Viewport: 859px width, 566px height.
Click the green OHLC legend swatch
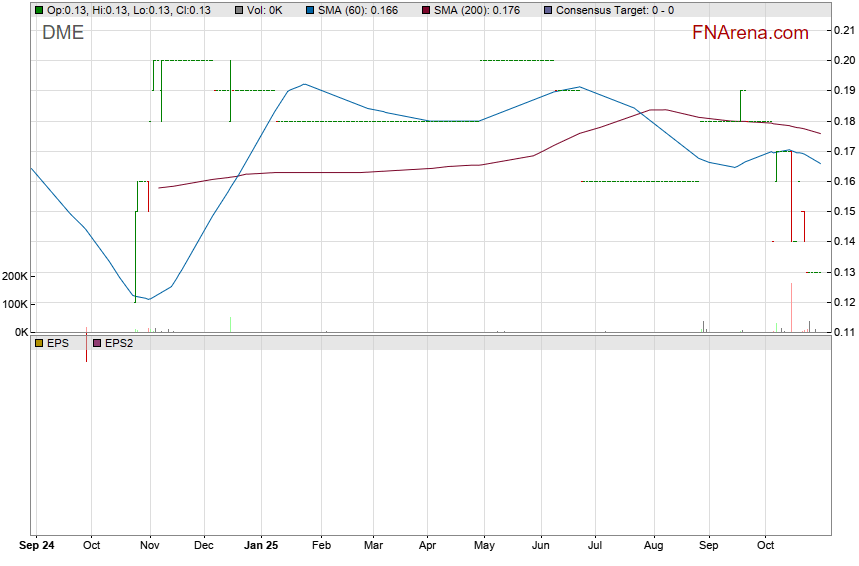pyautogui.click(x=39, y=10)
